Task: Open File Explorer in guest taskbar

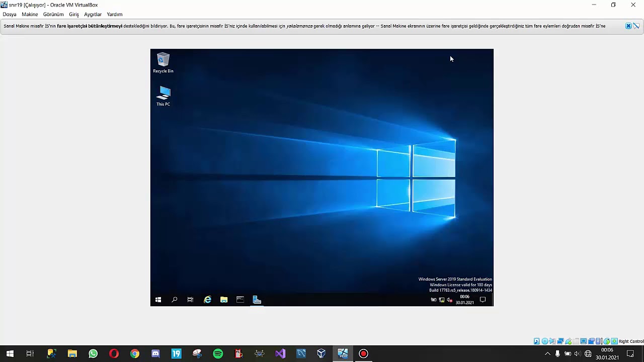Action: [x=224, y=300]
